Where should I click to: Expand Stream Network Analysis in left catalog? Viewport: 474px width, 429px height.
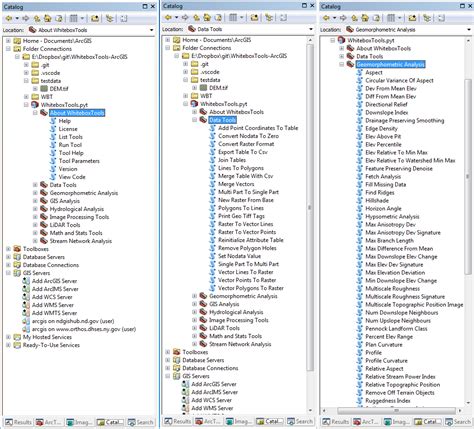[x=35, y=241]
